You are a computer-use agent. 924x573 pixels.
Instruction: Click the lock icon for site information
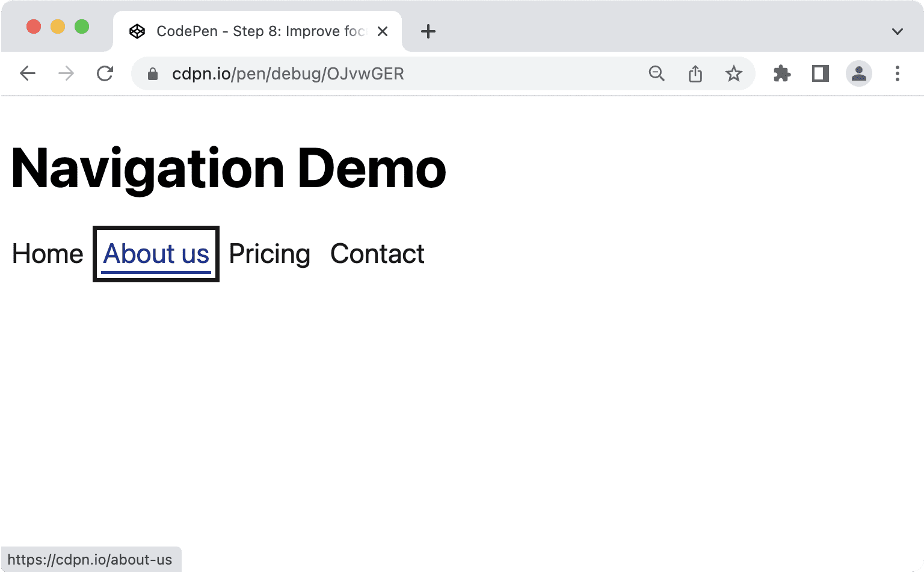(x=152, y=73)
